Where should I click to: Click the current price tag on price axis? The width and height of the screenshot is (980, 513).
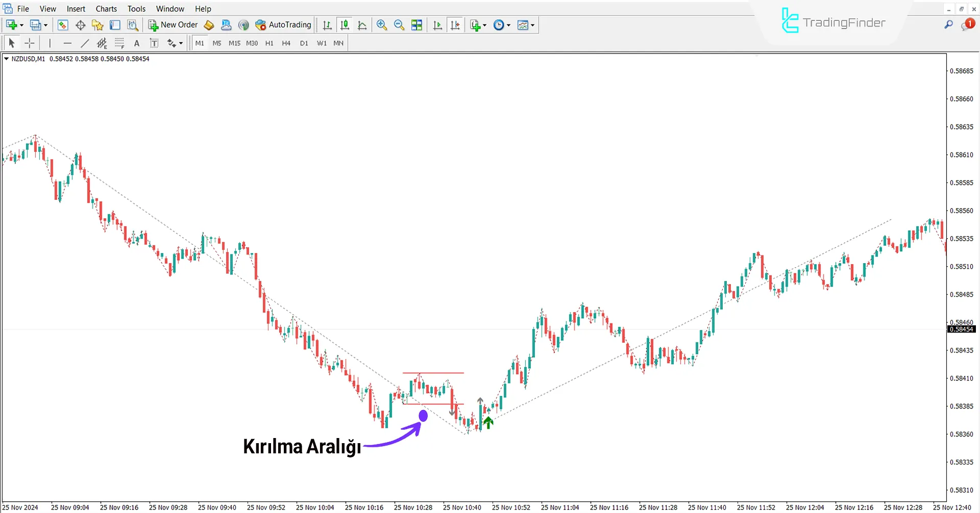click(962, 329)
